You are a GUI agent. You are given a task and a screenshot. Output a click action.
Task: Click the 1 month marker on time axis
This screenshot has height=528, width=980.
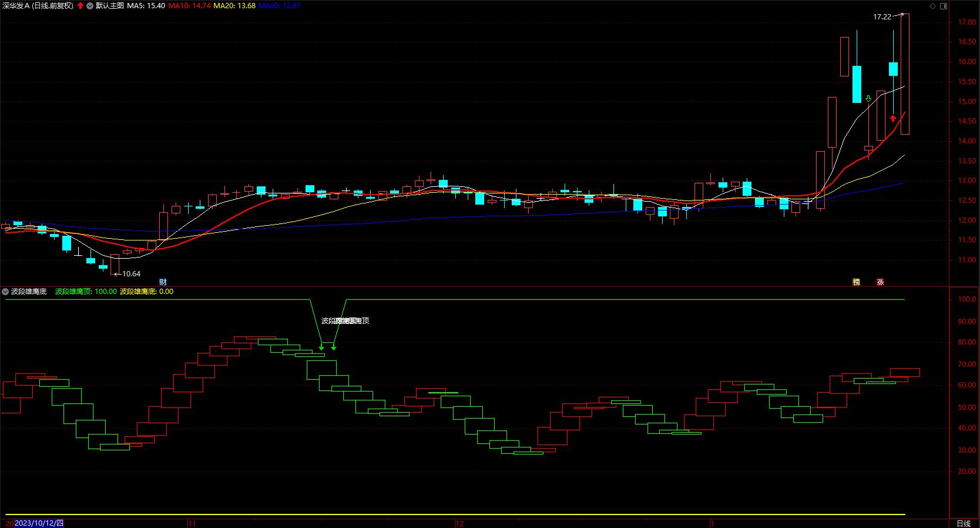[x=712, y=523]
